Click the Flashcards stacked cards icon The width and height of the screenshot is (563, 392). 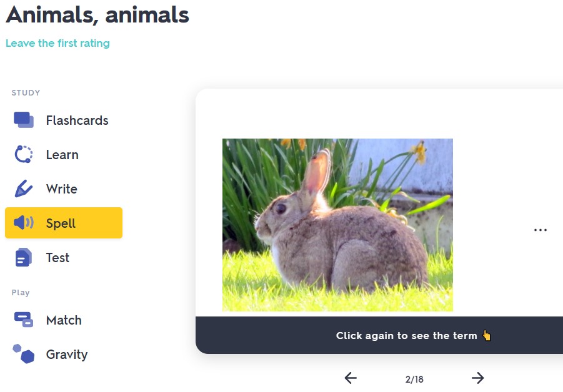point(24,120)
